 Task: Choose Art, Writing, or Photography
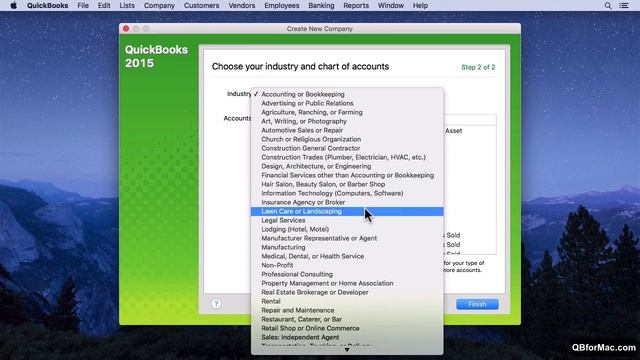click(347, 121)
